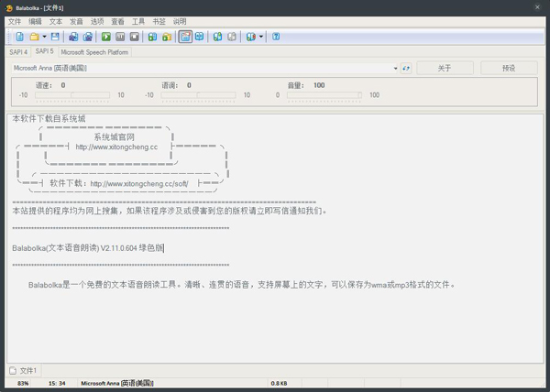Create a new document via toolbar icon
550x392 pixels.
pyautogui.click(x=20, y=37)
